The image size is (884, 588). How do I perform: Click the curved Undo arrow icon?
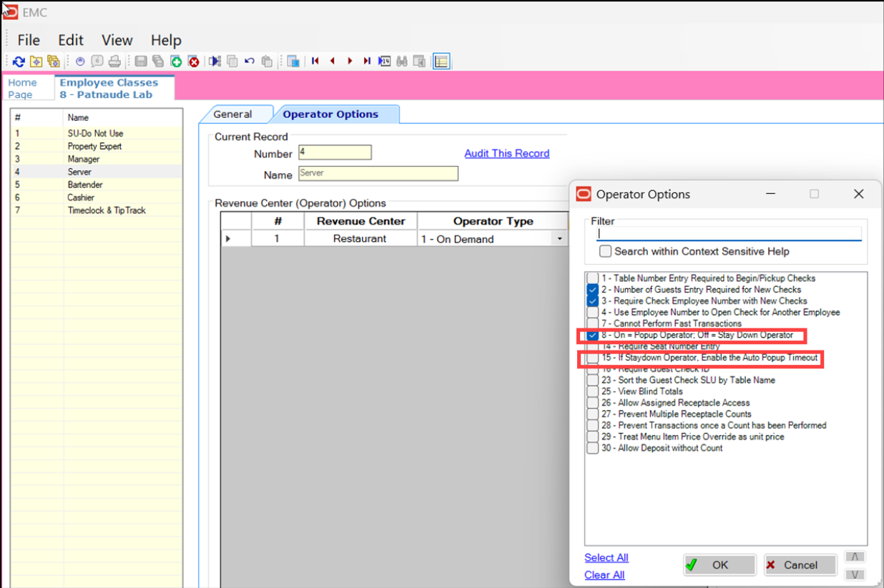coord(250,62)
